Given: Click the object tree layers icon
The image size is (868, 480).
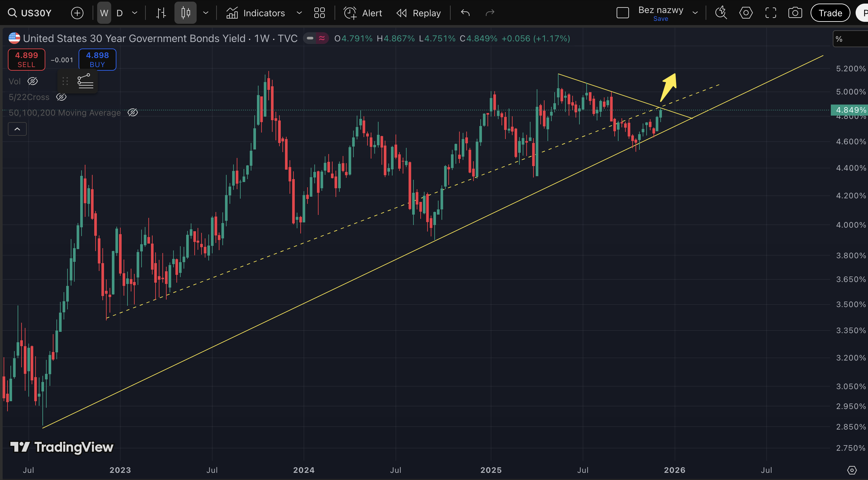Looking at the screenshot, I should [85, 81].
